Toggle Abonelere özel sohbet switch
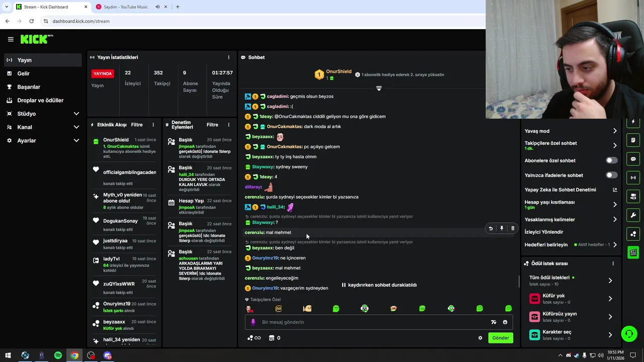Viewport: 644px width, 362px height. coord(611,160)
